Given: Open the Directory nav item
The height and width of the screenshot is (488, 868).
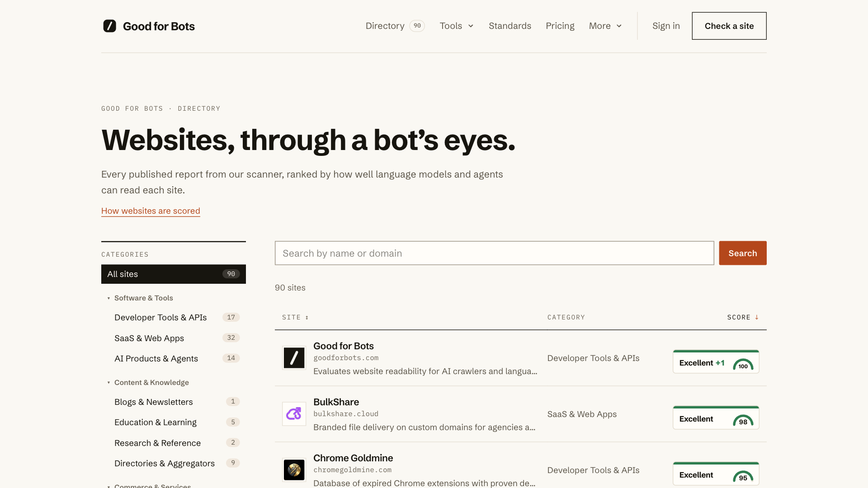Looking at the screenshot, I should [x=395, y=26].
